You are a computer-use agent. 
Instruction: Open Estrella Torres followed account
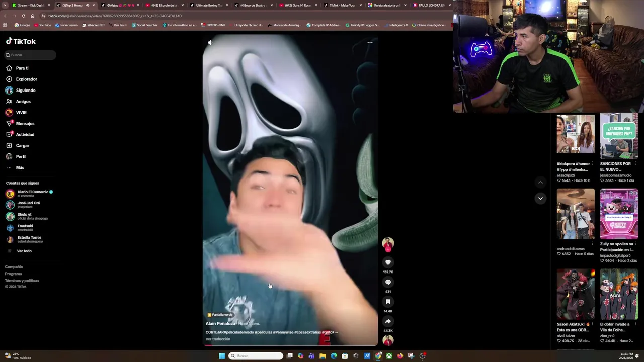pyautogui.click(x=23, y=239)
